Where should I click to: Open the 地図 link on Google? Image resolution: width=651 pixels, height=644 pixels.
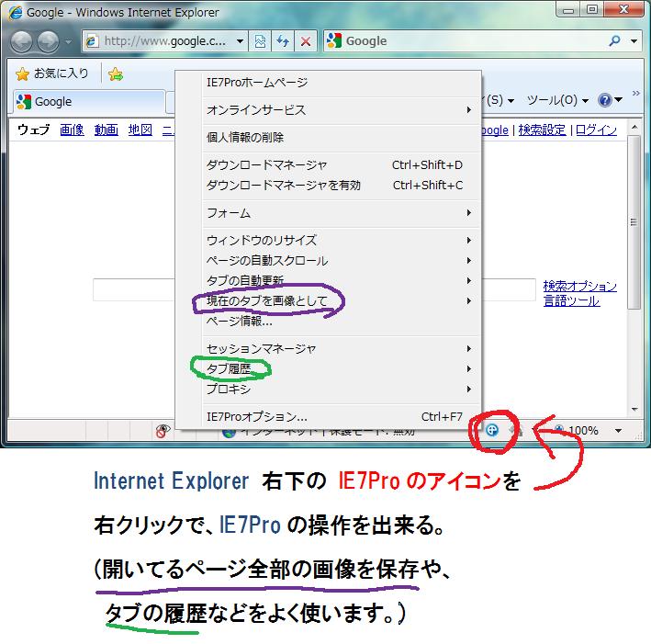[140, 130]
